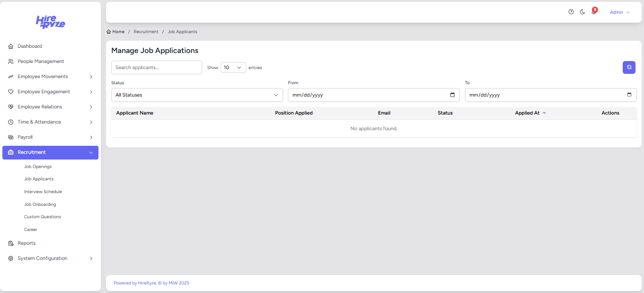
Task: Click the Search applicants input field
Action: pos(156,68)
